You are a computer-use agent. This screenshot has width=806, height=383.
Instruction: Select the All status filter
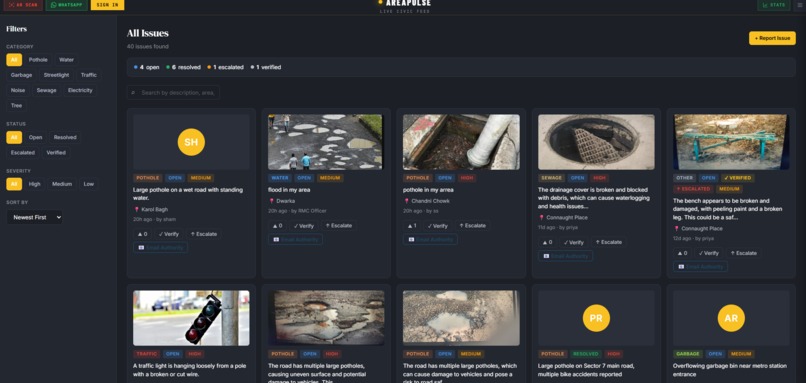point(14,137)
